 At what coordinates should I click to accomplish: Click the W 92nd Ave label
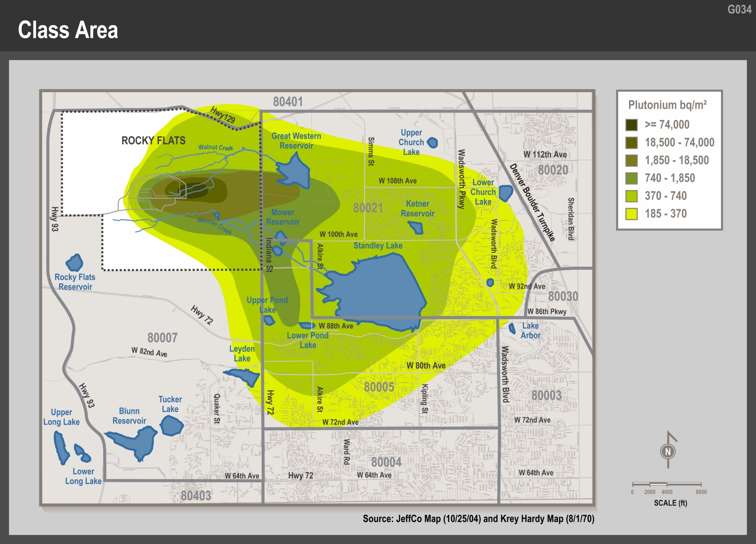527,286
